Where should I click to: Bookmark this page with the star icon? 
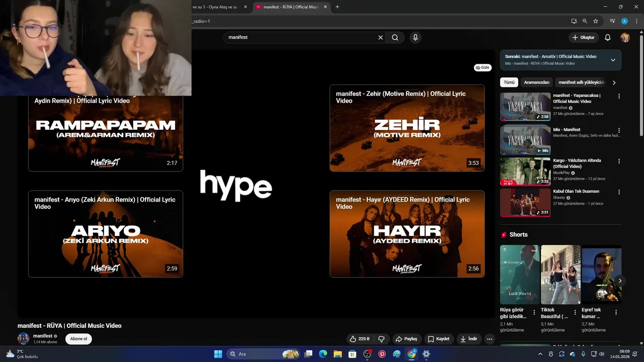click(596, 21)
